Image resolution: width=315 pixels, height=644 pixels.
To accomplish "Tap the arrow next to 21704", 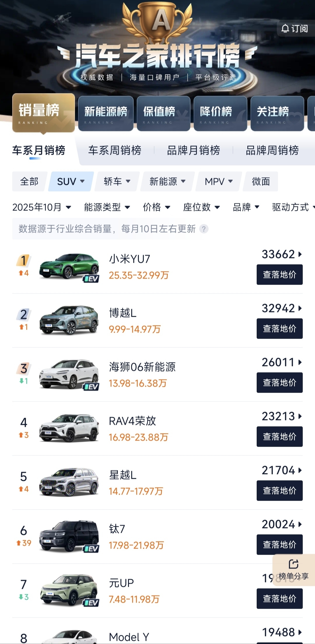I will (x=300, y=470).
